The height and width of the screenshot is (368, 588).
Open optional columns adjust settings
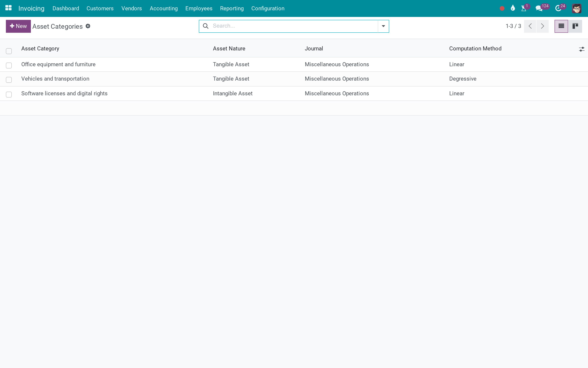click(x=582, y=49)
